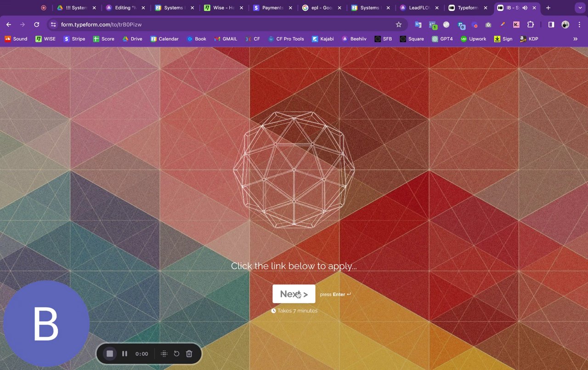The image size is (588, 370).
Task: Pause the screen recording
Action: 124,353
